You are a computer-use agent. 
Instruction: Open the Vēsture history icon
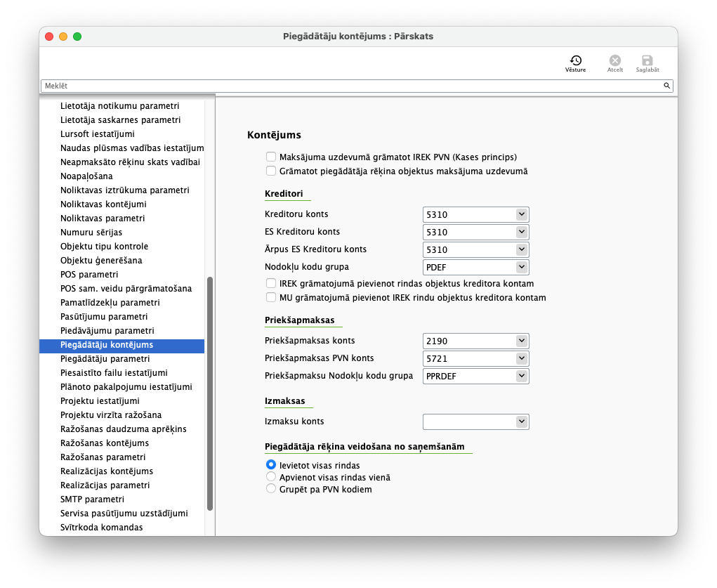coord(575,61)
